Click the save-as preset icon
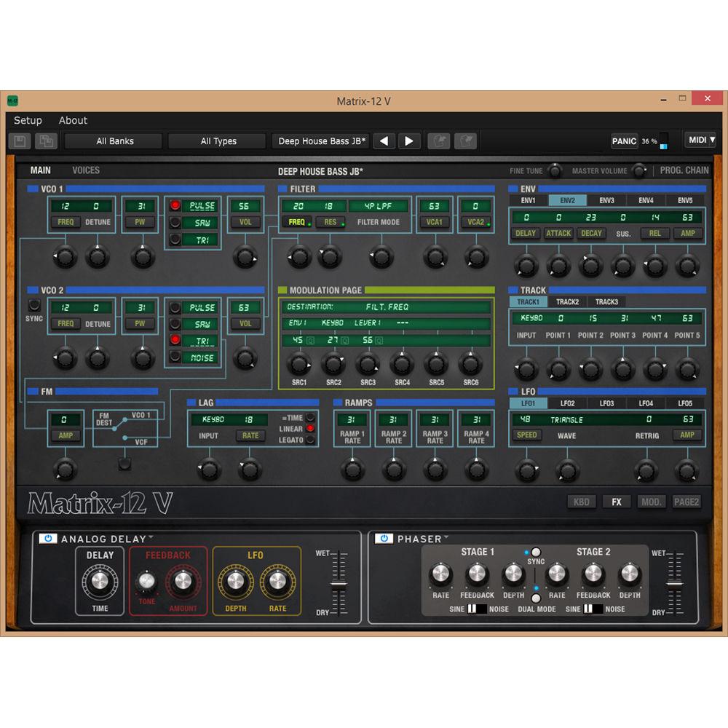 pyautogui.click(x=47, y=141)
